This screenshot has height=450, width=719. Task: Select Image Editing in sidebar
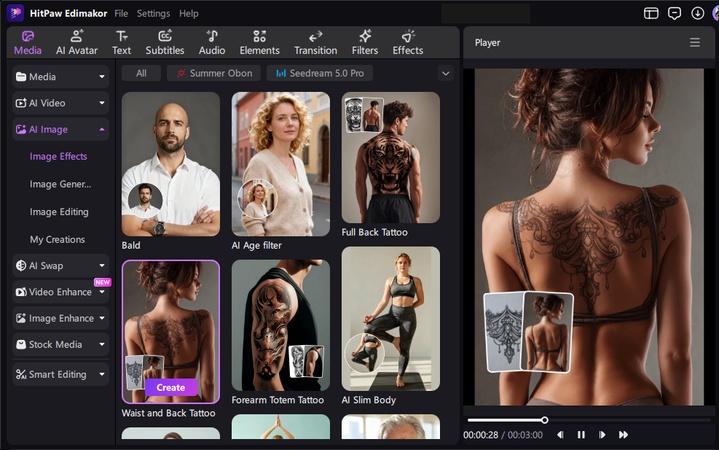coord(59,212)
